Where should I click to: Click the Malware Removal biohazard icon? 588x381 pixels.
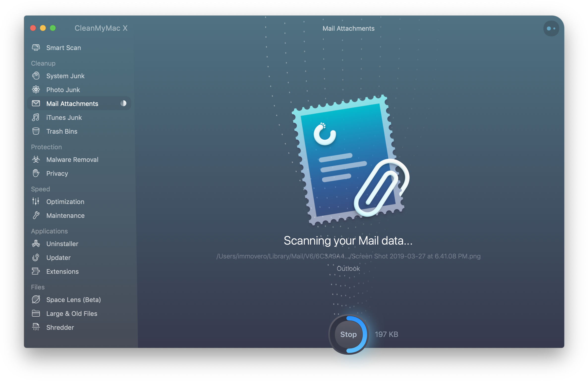pyautogui.click(x=36, y=159)
